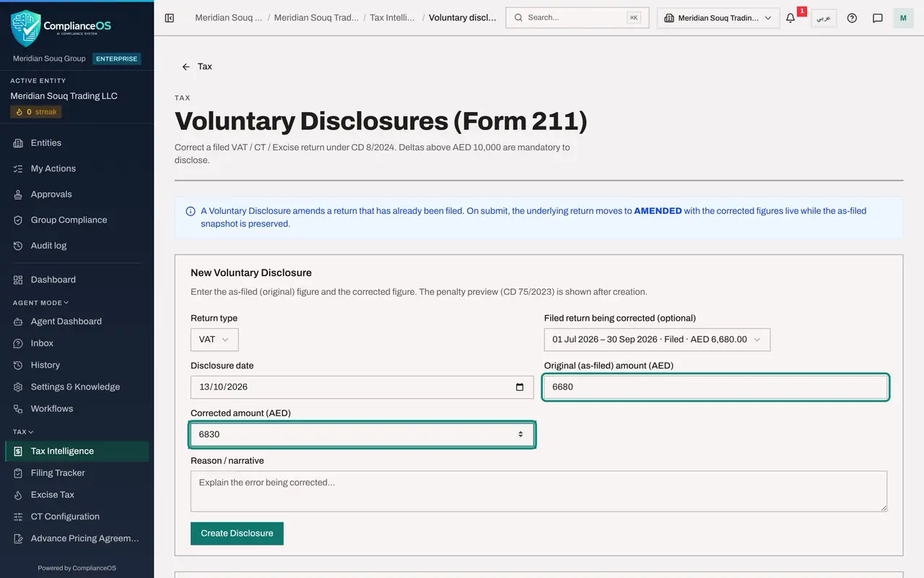Viewport: 924px width, 578px height.
Task: Open the help question mark icon
Action: click(x=852, y=18)
